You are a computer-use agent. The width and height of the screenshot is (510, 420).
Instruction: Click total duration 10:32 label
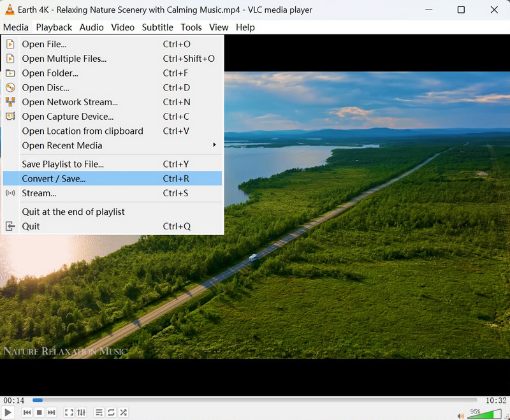(496, 400)
